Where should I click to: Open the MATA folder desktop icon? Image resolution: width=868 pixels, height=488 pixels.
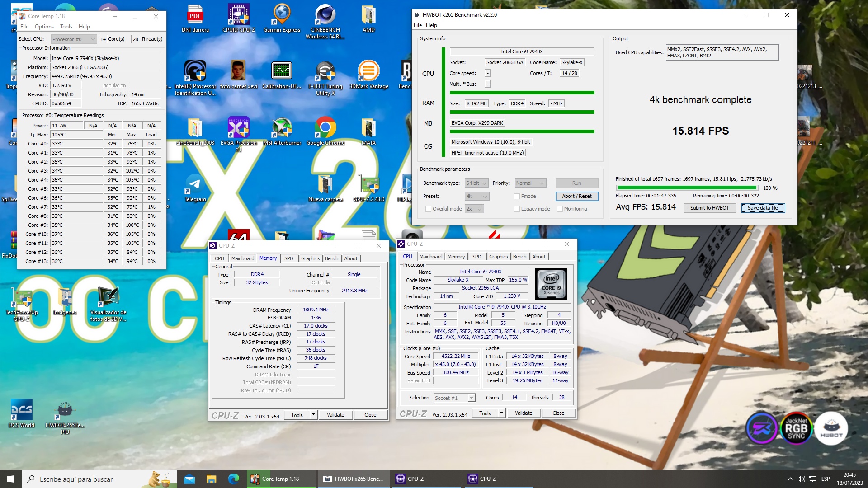click(x=368, y=131)
